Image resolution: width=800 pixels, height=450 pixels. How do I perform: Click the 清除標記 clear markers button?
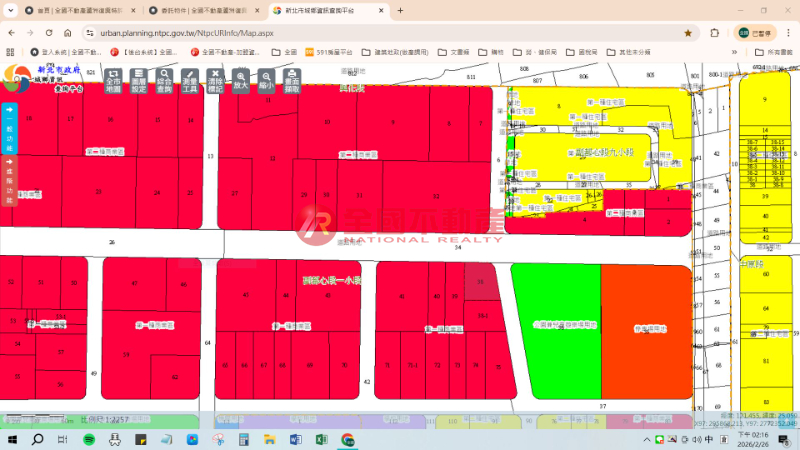pyautogui.click(x=215, y=81)
